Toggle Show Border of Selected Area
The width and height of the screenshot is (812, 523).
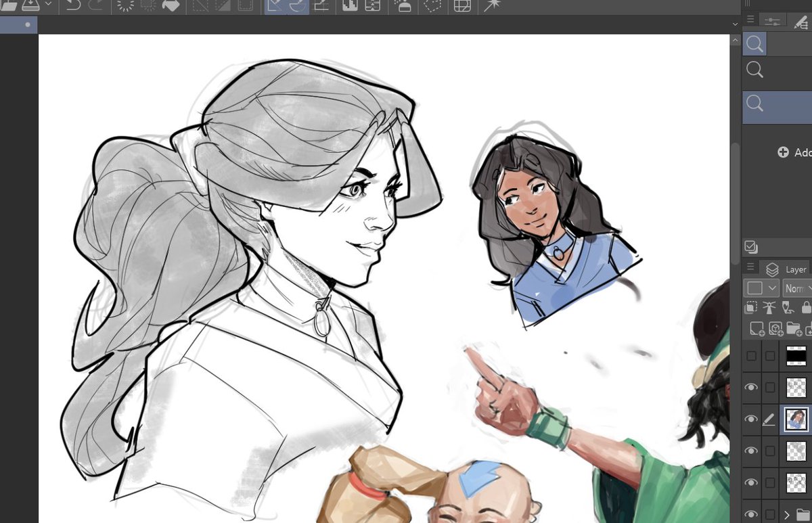click(x=246, y=5)
